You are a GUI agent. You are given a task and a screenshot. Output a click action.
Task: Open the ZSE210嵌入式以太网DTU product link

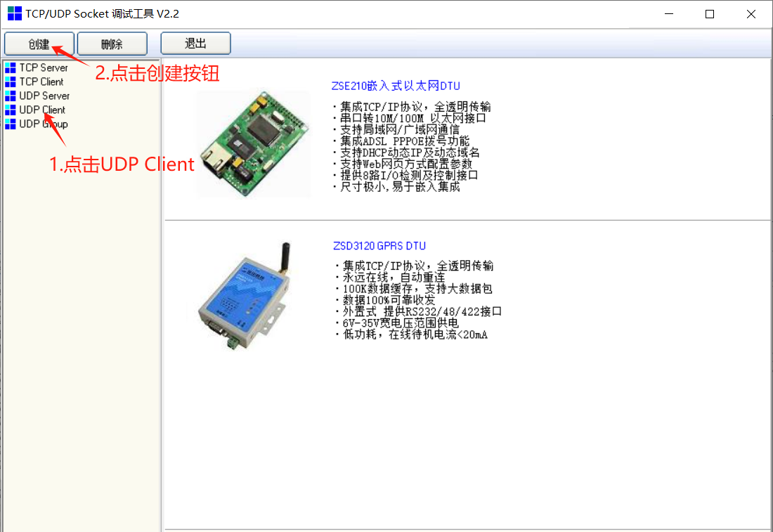(396, 86)
